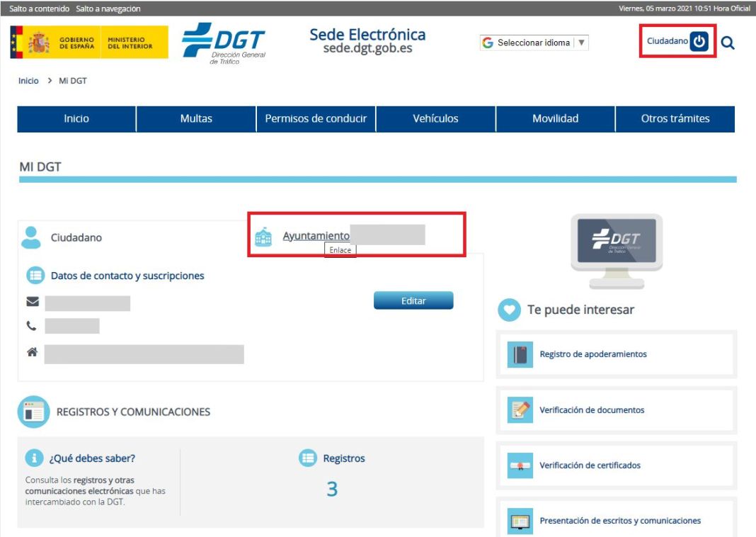Click the Inicio breadcrumb link

[28, 81]
